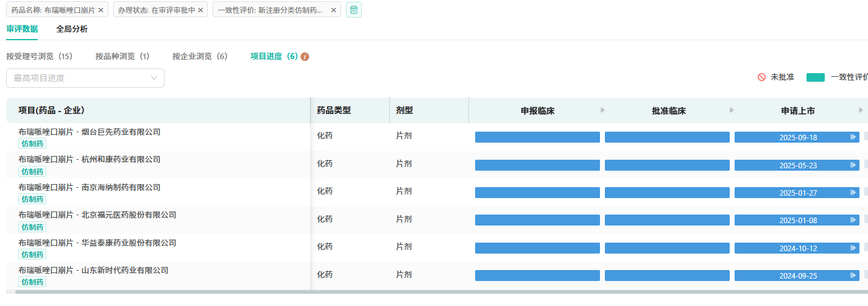Click the arrow after 批准临床 column header

click(x=732, y=110)
